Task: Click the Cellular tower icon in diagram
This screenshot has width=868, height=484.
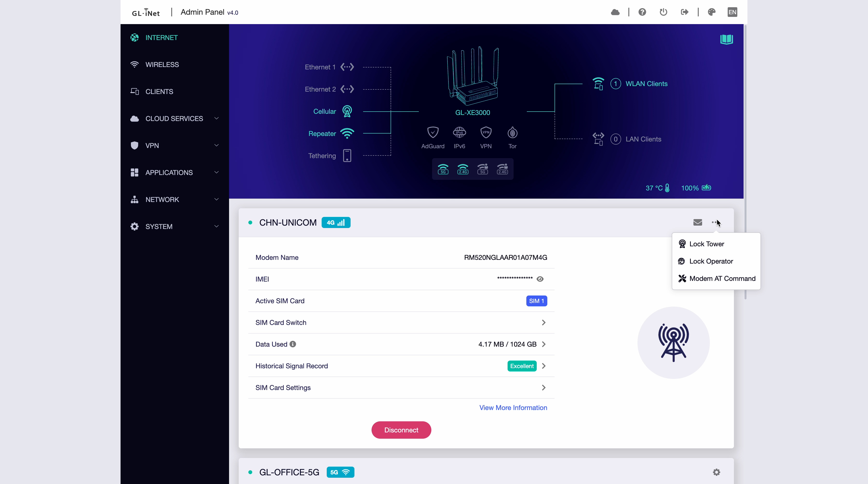Action: tap(347, 112)
